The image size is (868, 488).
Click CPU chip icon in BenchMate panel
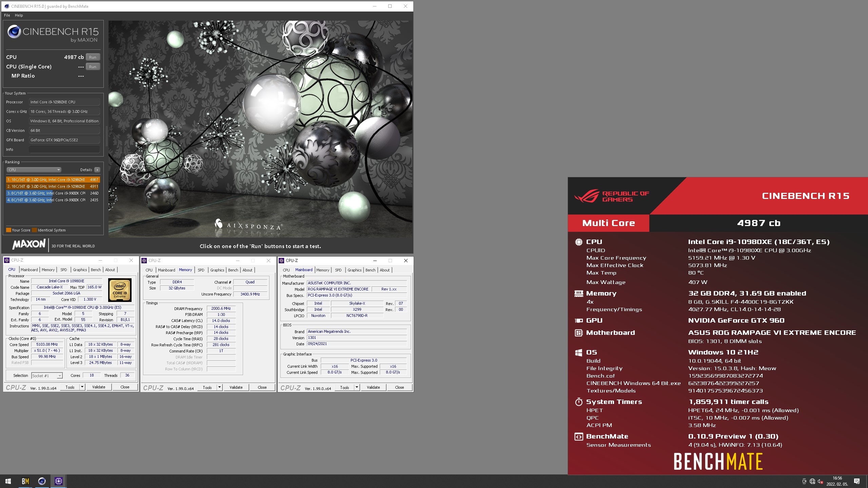(x=579, y=242)
